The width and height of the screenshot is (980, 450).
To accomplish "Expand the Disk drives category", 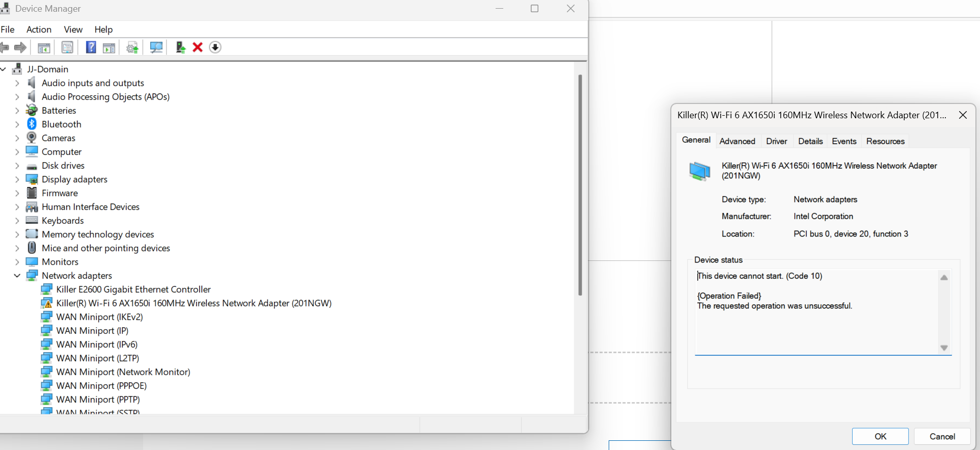I will [17, 166].
